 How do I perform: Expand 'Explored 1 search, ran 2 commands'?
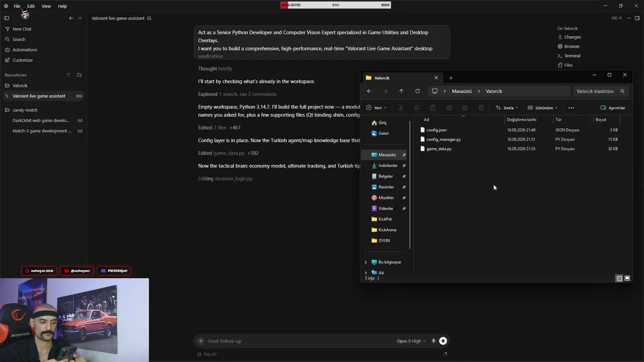(237, 94)
